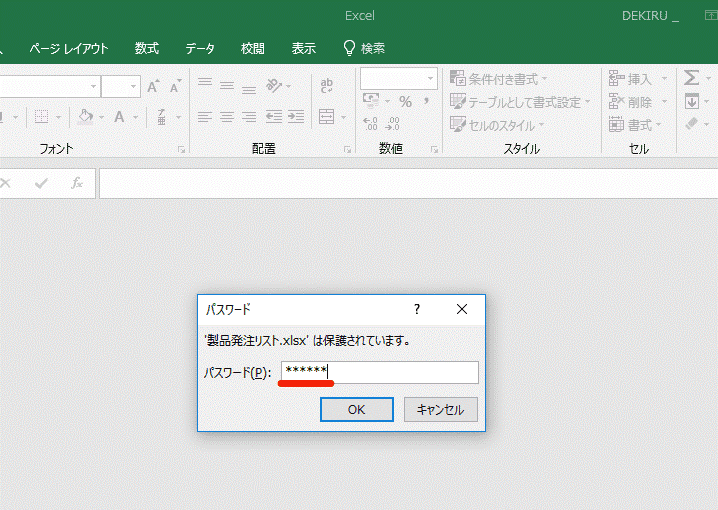This screenshot has height=510, width=718.
Task: Switch to the 数式 tab
Action: tap(147, 48)
